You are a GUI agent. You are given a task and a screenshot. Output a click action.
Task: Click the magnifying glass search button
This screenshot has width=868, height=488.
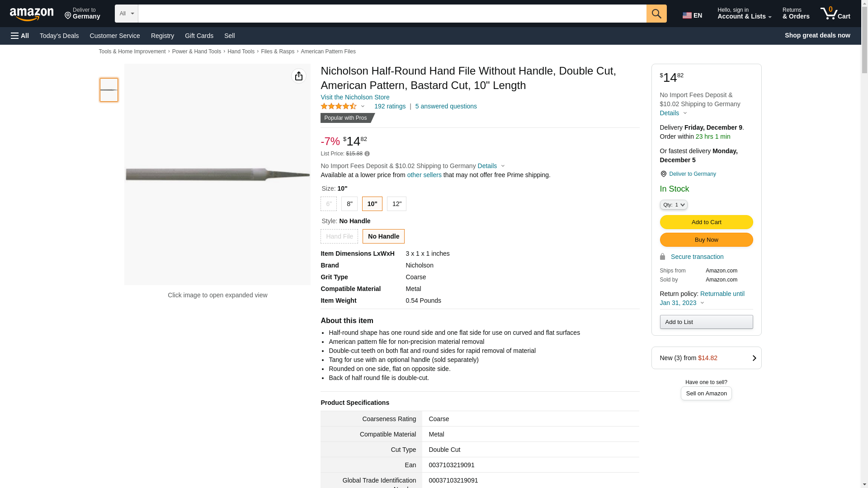[656, 14]
